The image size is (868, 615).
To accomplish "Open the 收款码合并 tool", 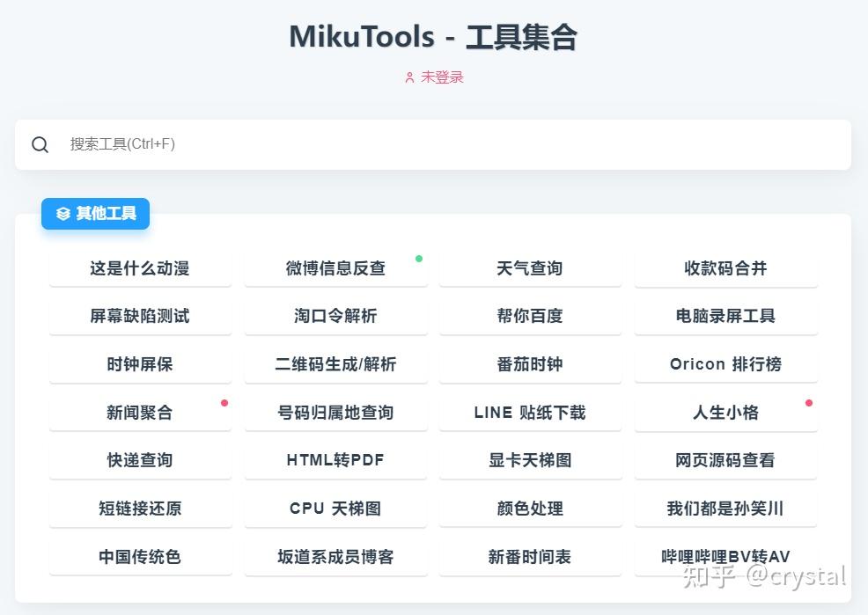I will (726, 268).
